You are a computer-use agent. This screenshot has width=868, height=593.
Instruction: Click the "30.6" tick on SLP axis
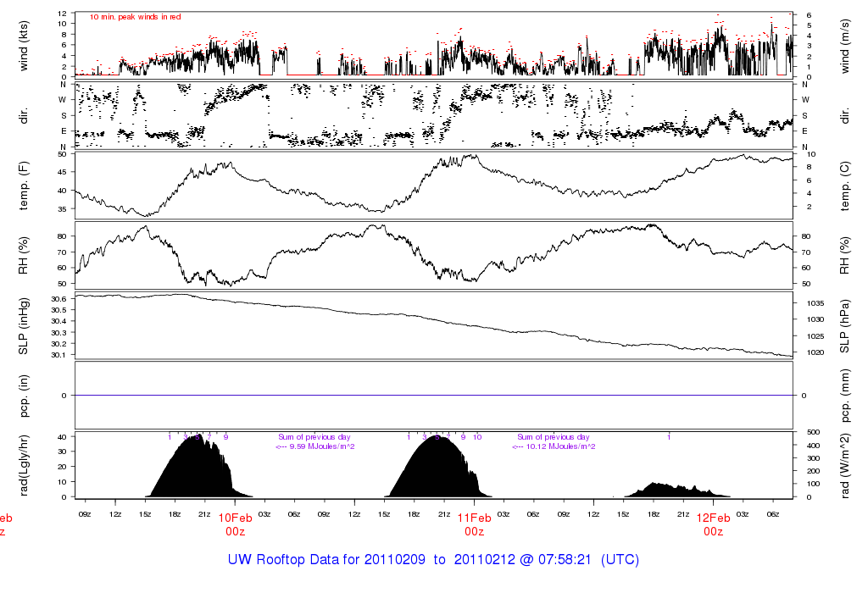pyautogui.click(x=58, y=299)
